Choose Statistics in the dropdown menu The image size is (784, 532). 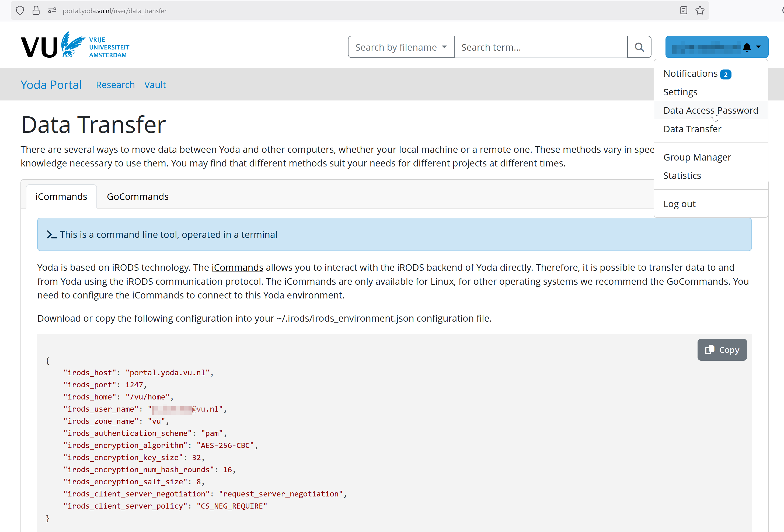pos(682,175)
